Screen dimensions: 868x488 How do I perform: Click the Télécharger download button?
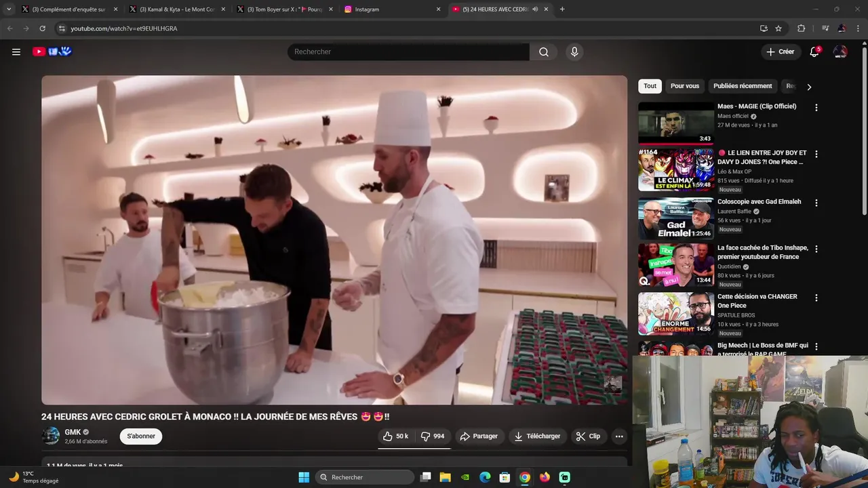(537, 436)
